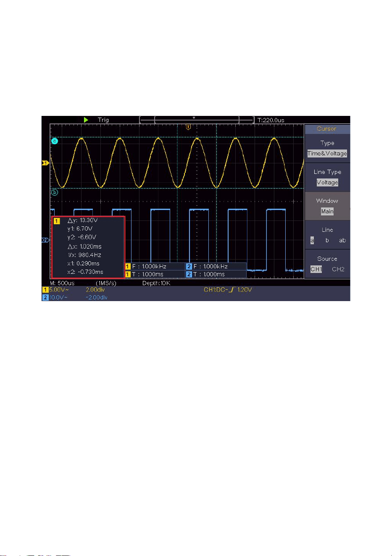392x556 pixels.
Task: Click the Cursor menu title
Action: (x=327, y=129)
